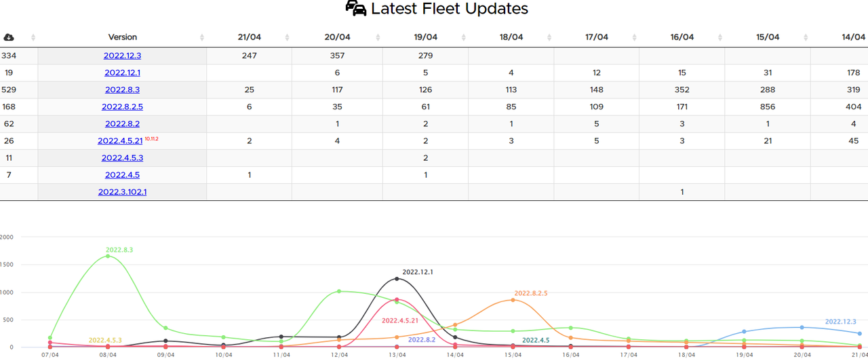
Task: Click the 2022.8.3 peak point on chart
Action: [x=108, y=256]
